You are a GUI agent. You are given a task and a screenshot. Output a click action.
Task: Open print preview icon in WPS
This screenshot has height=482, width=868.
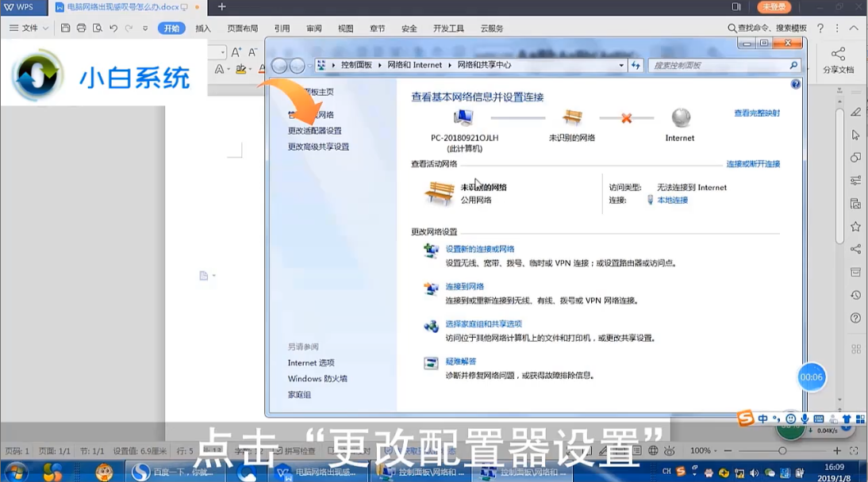point(98,28)
